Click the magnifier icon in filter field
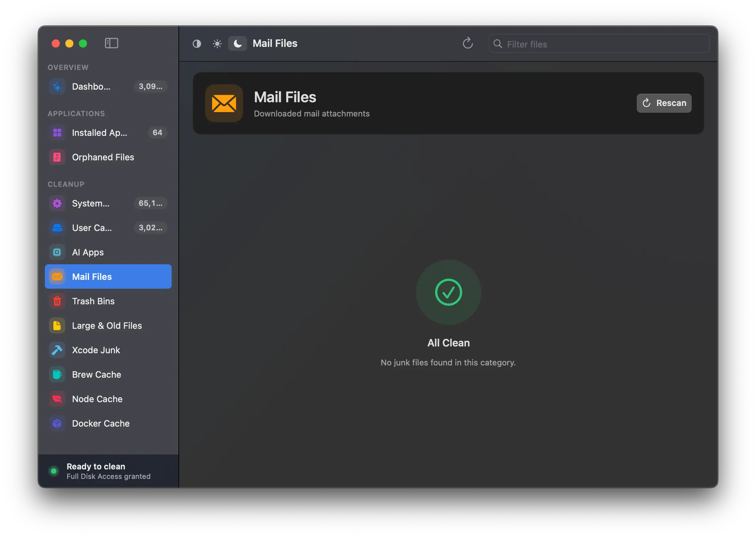Screen dimensions: 756x538 pyautogui.click(x=498, y=44)
